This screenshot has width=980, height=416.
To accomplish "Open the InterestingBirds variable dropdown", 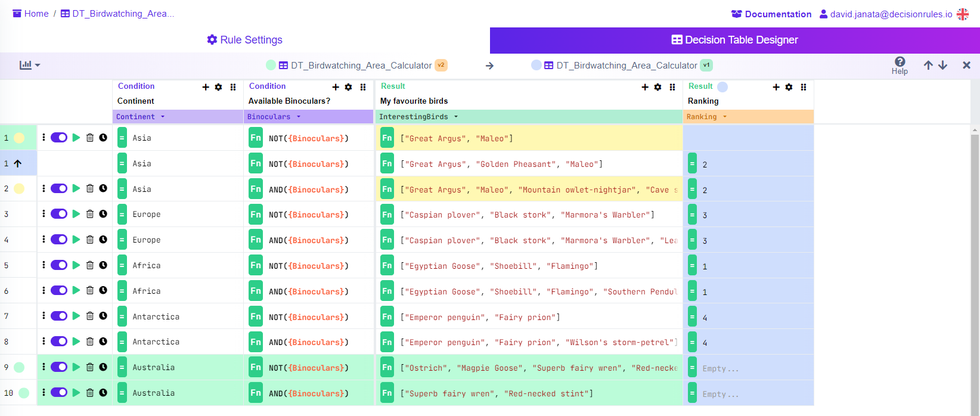I will tap(456, 117).
